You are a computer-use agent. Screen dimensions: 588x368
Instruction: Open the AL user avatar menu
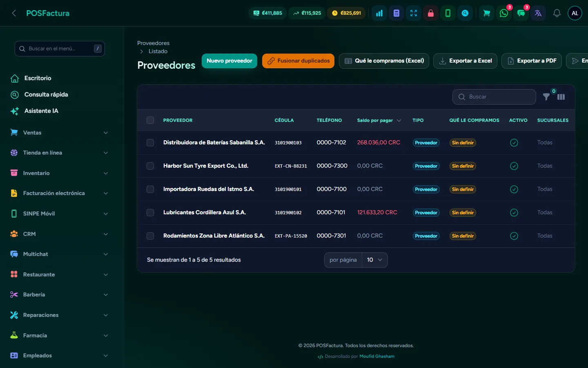click(575, 13)
